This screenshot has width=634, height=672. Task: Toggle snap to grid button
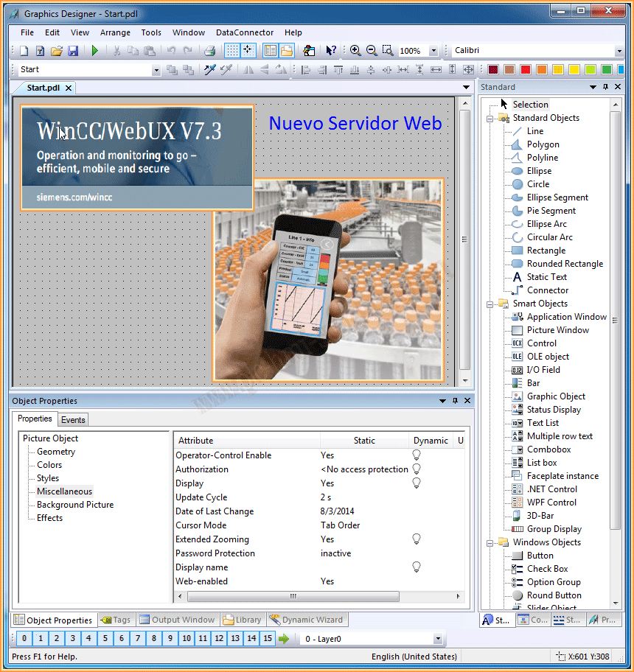pyautogui.click(x=248, y=51)
